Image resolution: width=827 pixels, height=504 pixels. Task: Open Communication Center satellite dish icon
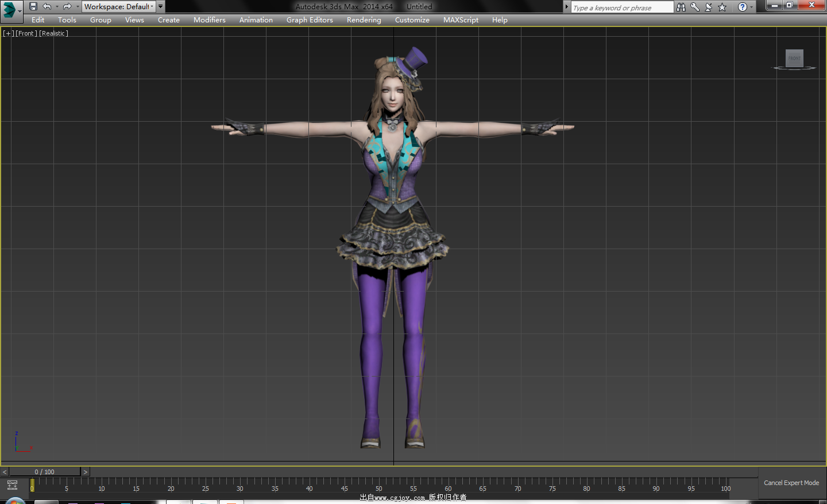click(x=709, y=7)
